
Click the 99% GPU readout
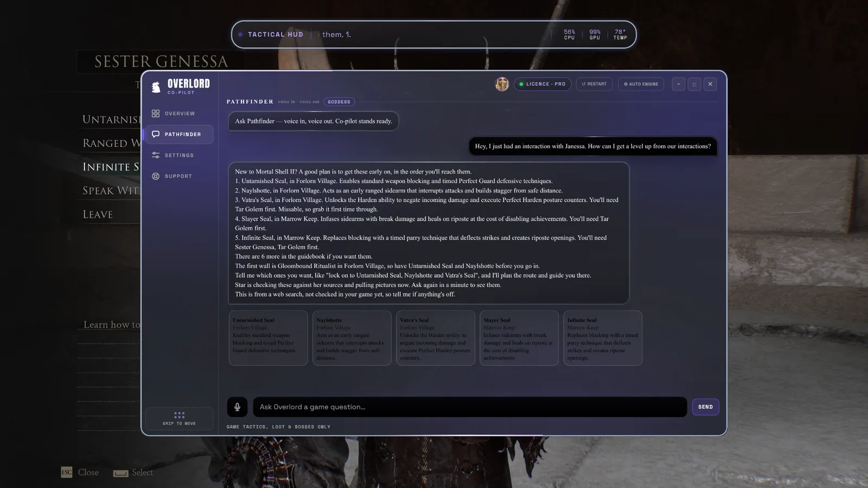point(595,35)
